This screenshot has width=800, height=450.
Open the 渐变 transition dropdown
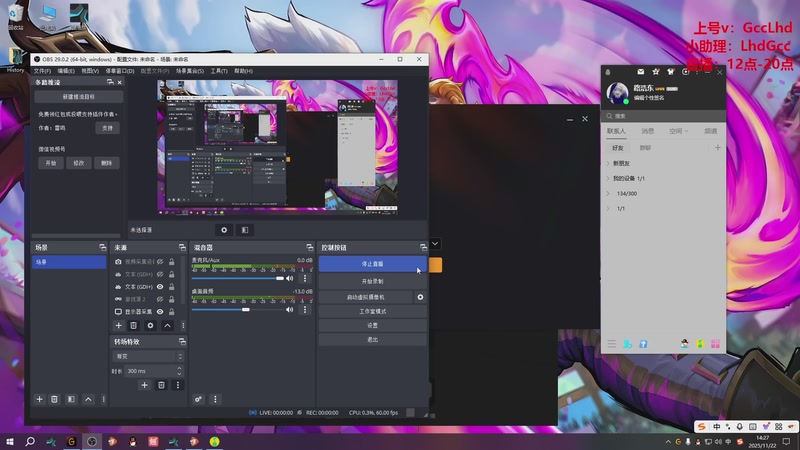[x=147, y=356]
